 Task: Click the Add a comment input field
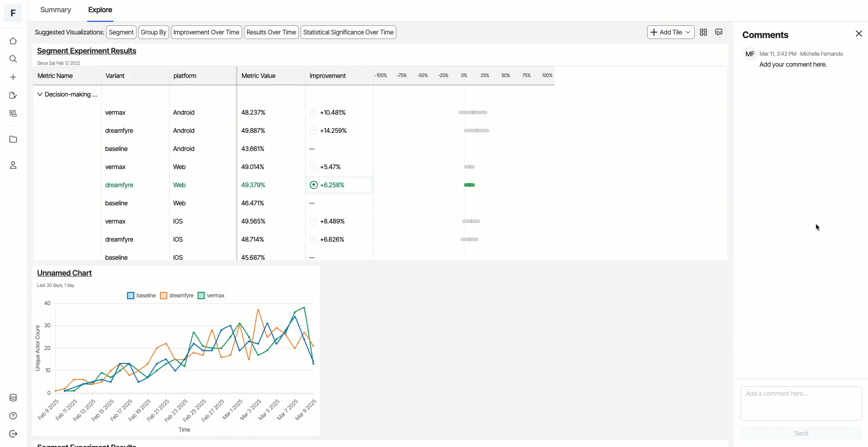[801, 403]
